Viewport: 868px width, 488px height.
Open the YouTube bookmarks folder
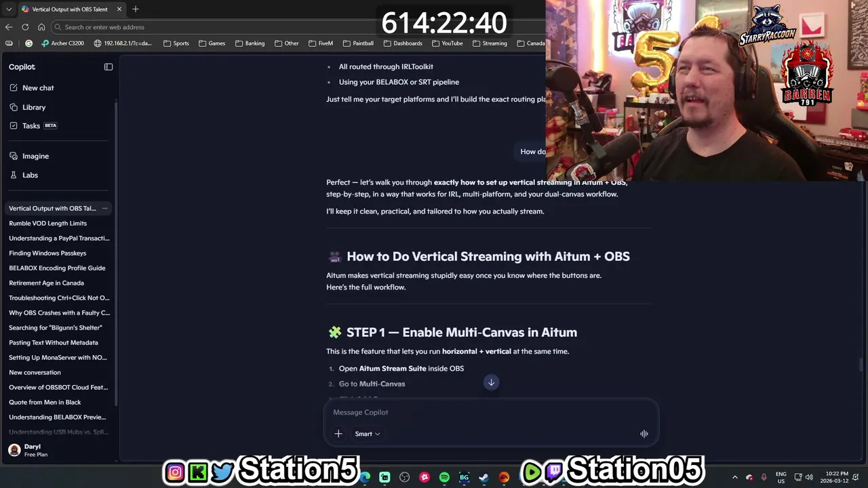(447, 43)
